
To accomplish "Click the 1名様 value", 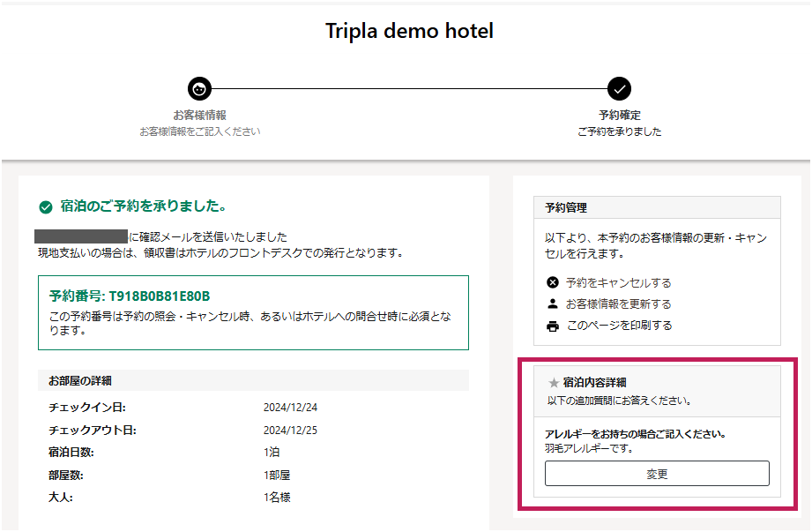I will tap(277, 498).
